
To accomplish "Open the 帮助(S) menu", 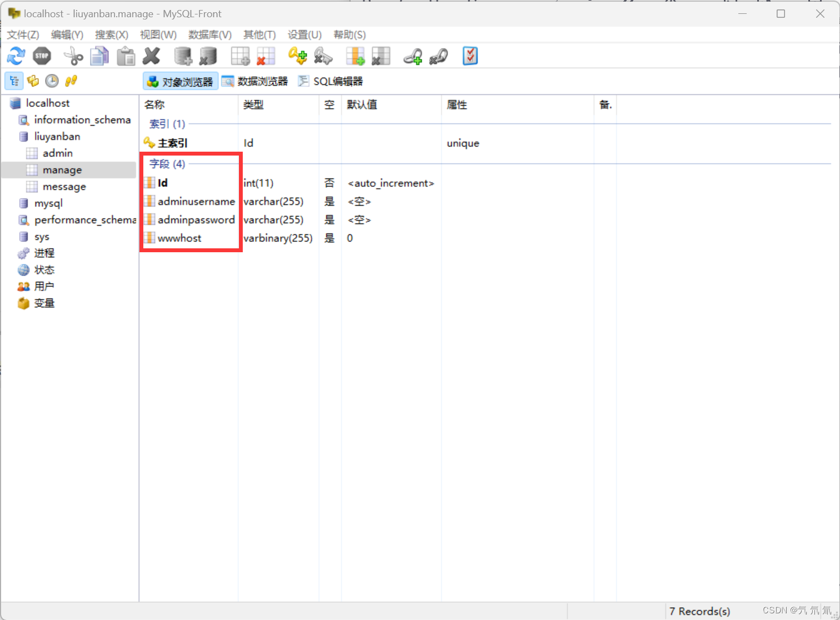I will point(349,34).
